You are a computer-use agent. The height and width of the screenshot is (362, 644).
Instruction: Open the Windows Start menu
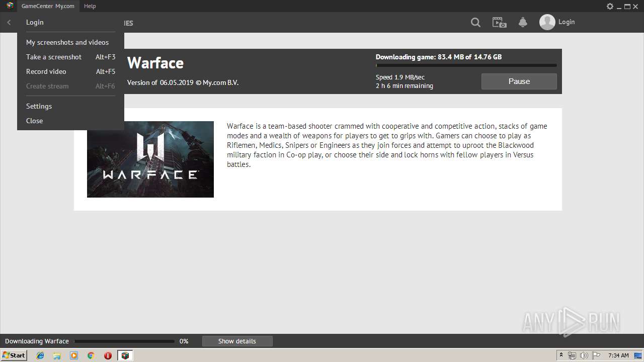pyautogui.click(x=14, y=355)
